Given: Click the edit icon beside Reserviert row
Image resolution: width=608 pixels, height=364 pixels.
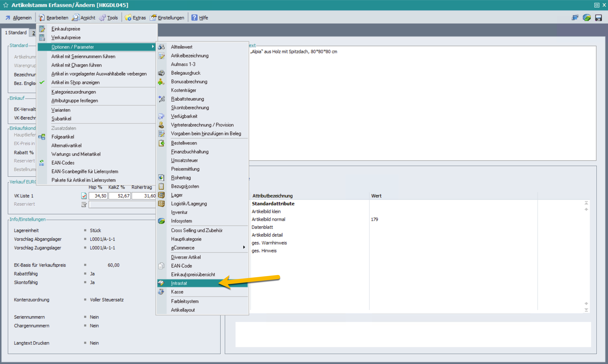Looking at the screenshot, I should click(x=84, y=204).
